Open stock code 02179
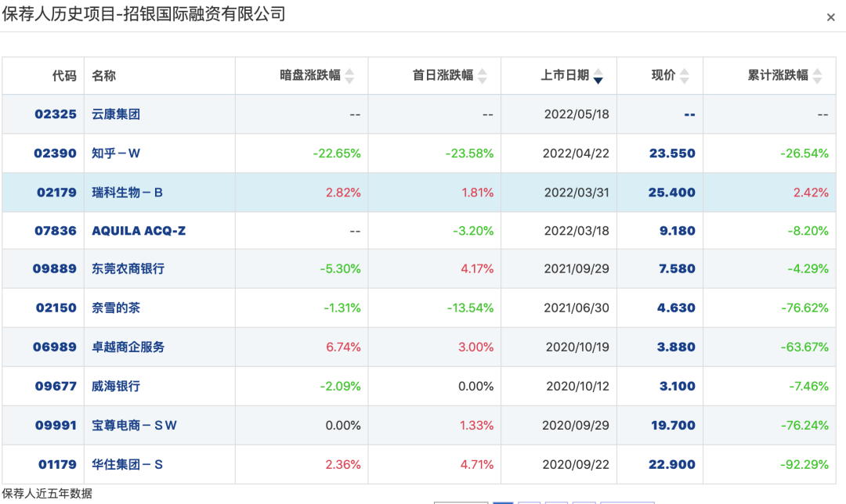The width and height of the screenshot is (846, 504). point(56,193)
